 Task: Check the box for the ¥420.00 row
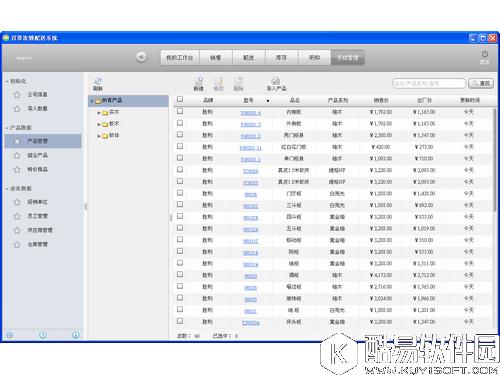tap(180, 146)
